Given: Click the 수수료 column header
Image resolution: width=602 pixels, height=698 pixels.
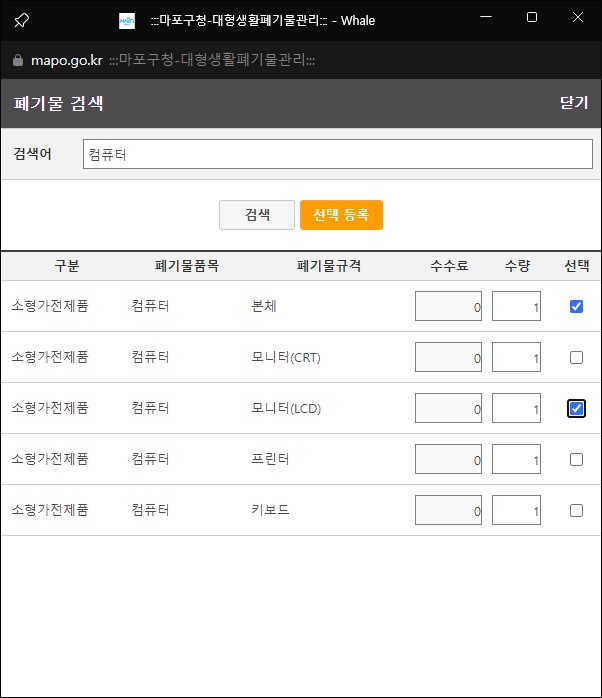Looking at the screenshot, I should (x=449, y=266).
